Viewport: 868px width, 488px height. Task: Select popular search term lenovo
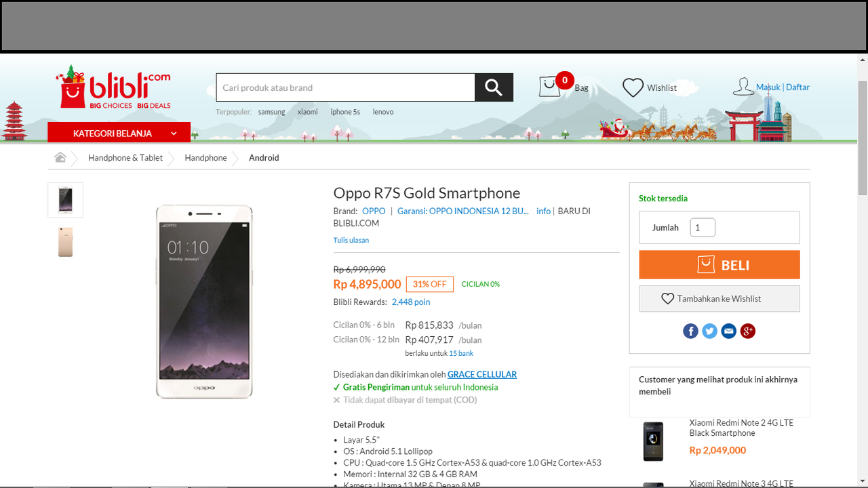click(x=383, y=112)
